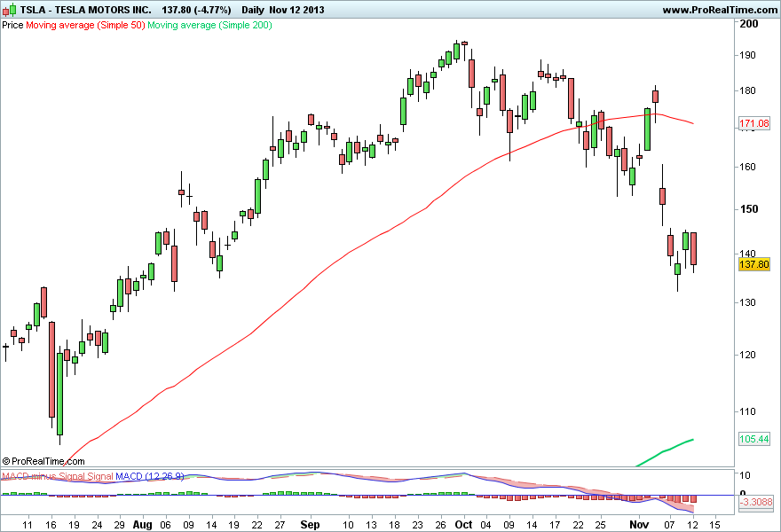Select the Moving average (Simple 200) legend

(209, 25)
